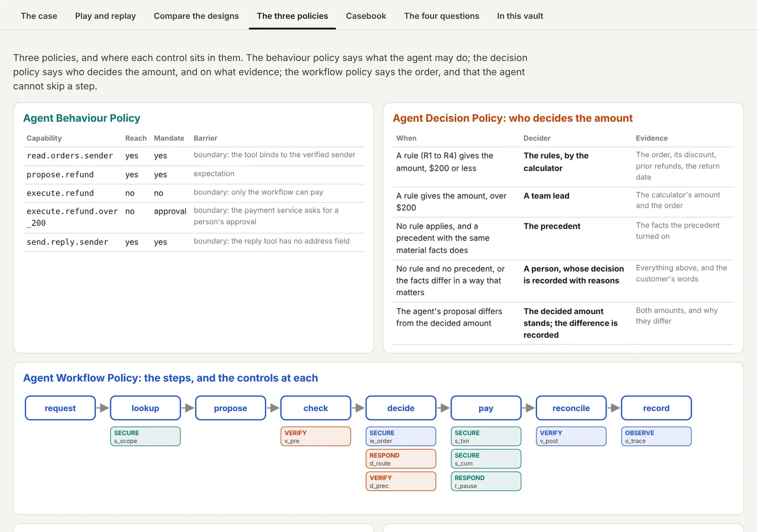Click the RESPOND d_route control chip
The image size is (757, 532).
(401, 459)
